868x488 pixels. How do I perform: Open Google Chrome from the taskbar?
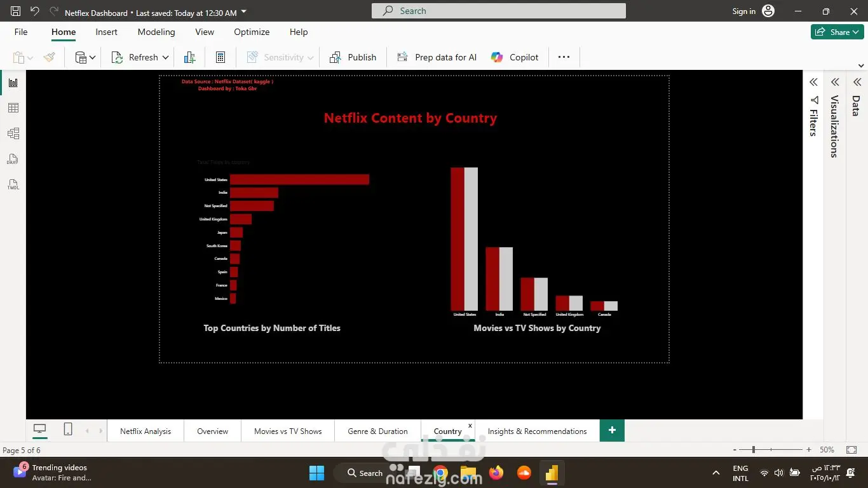[440, 473]
